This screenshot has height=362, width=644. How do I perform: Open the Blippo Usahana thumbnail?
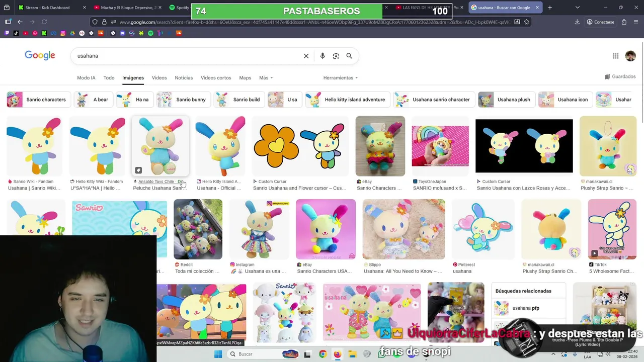tap(404, 229)
